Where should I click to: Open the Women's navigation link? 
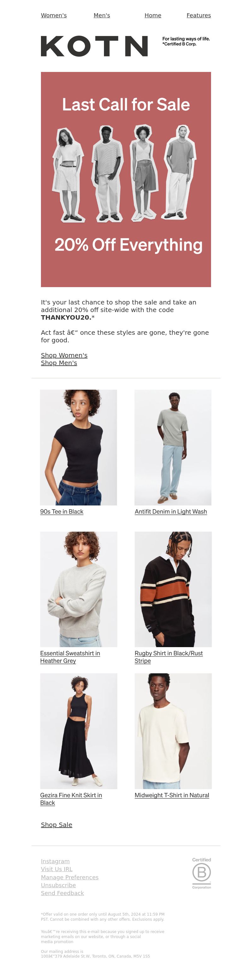54,15
